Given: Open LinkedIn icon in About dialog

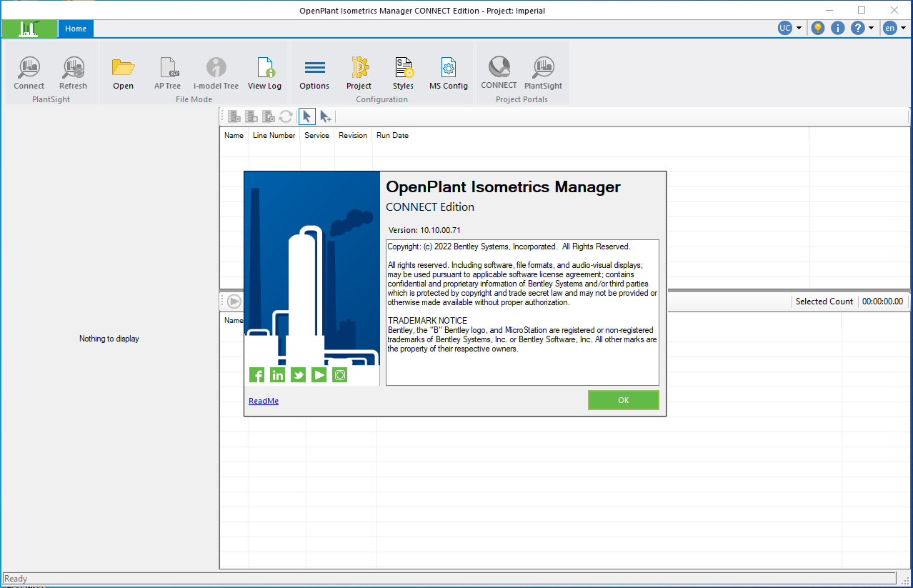Looking at the screenshot, I should (x=277, y=375).
